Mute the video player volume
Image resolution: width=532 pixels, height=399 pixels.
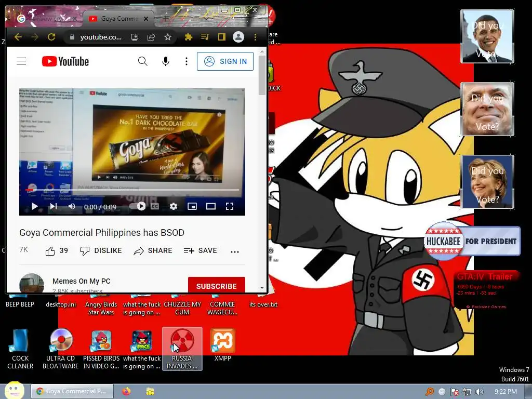[72, 206]
